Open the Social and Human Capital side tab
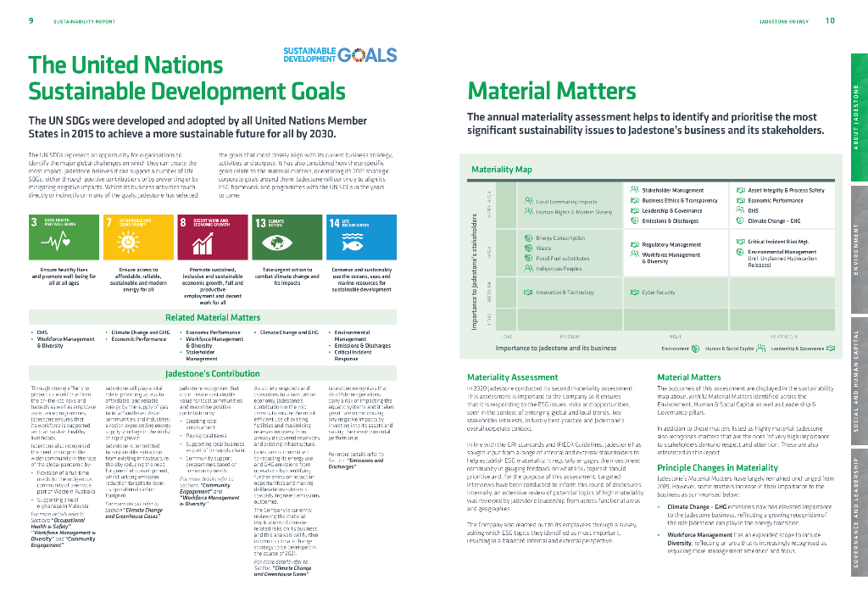 click(x=860, y=381)
